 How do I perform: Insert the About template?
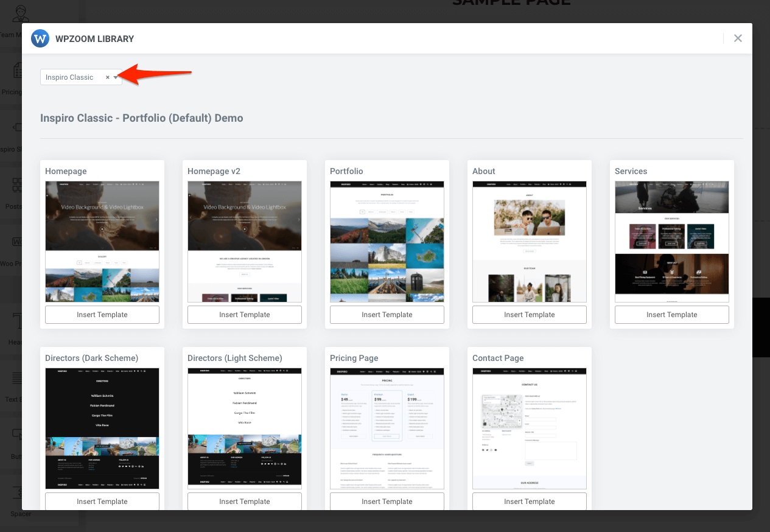[530, 315]
